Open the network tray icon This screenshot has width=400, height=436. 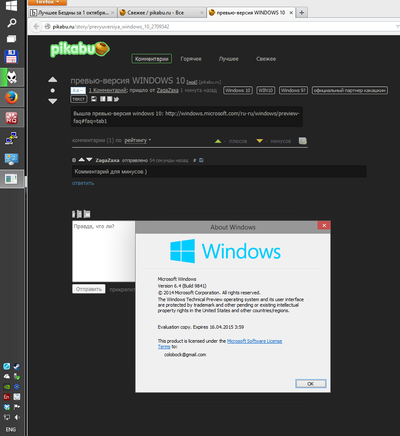tap(7, 417)
